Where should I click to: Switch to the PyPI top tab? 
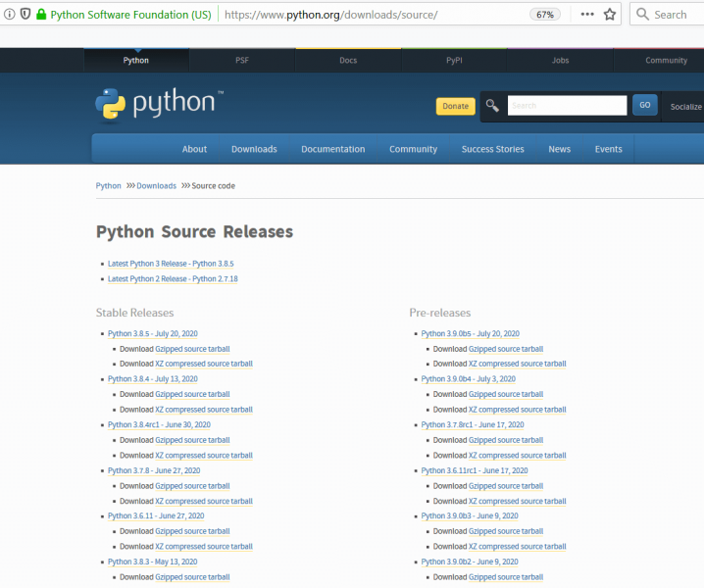(454, 60)
